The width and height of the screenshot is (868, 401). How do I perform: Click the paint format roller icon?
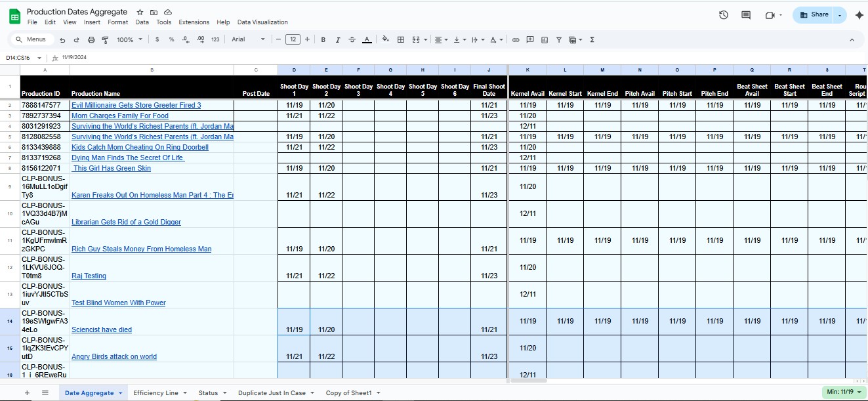click(105, 40)
